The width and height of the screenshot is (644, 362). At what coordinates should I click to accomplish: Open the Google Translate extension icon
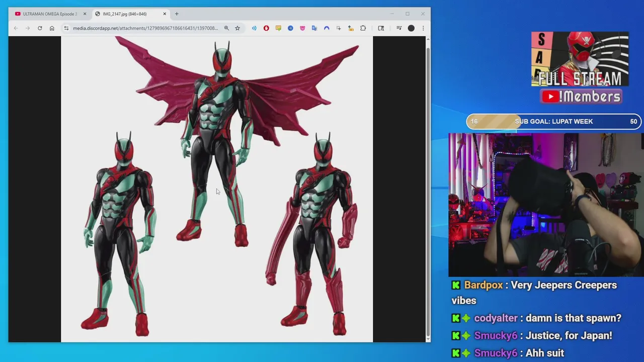tap(314, 28)
